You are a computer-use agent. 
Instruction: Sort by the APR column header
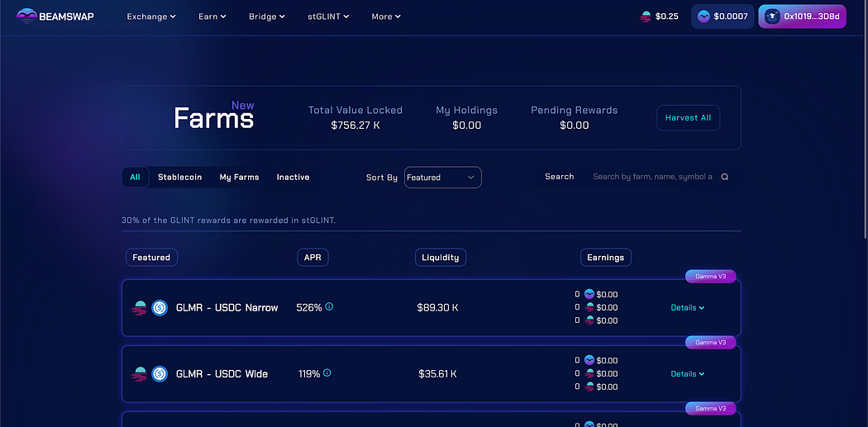click(x=312, y=257)
